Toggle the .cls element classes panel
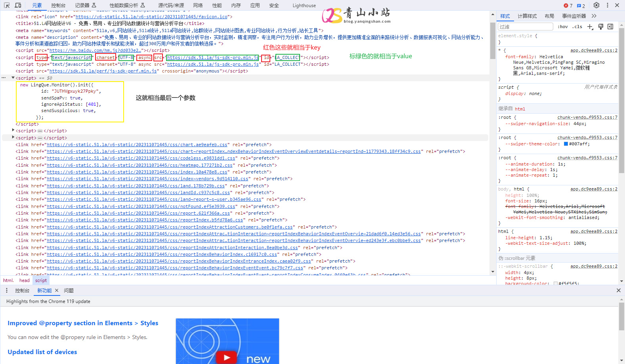This screenshot has height=364, width=625. tap(577, 27)
